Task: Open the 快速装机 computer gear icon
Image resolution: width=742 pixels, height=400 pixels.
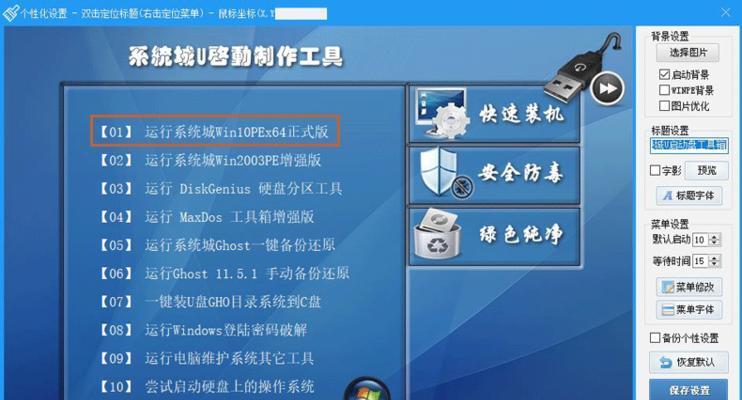Action: click(x=441, y=114)
